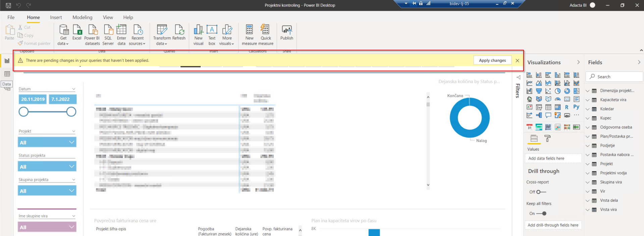
Task: Choose the Area chart visual
Action: pos(539,83)
